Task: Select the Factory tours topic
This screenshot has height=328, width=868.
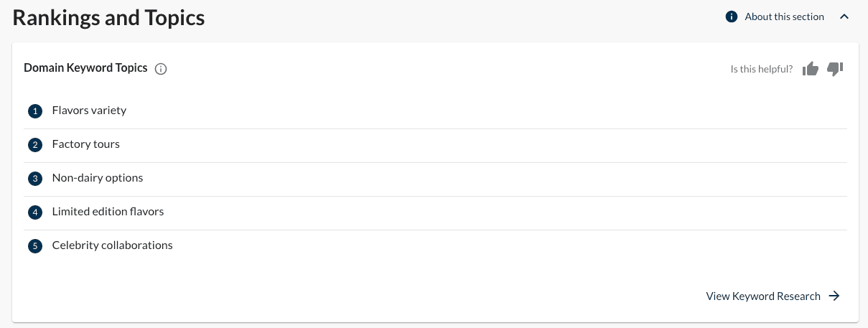Action: 85,144
